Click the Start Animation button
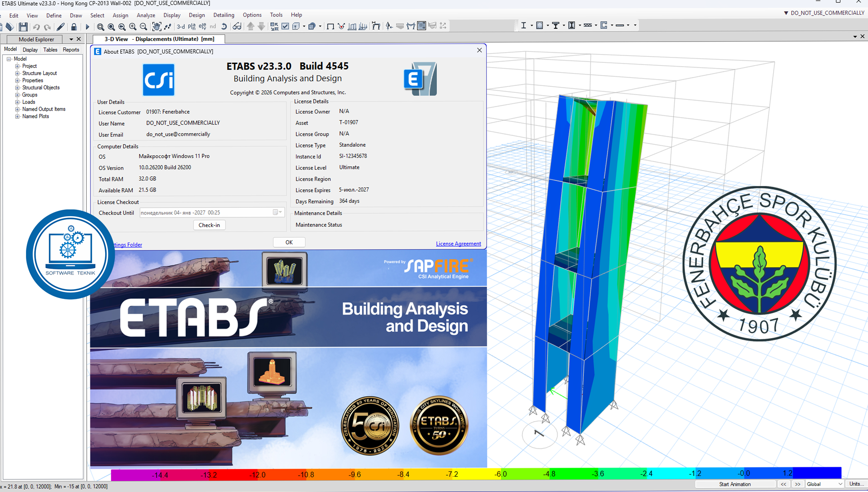 click(x=735, y=484)
